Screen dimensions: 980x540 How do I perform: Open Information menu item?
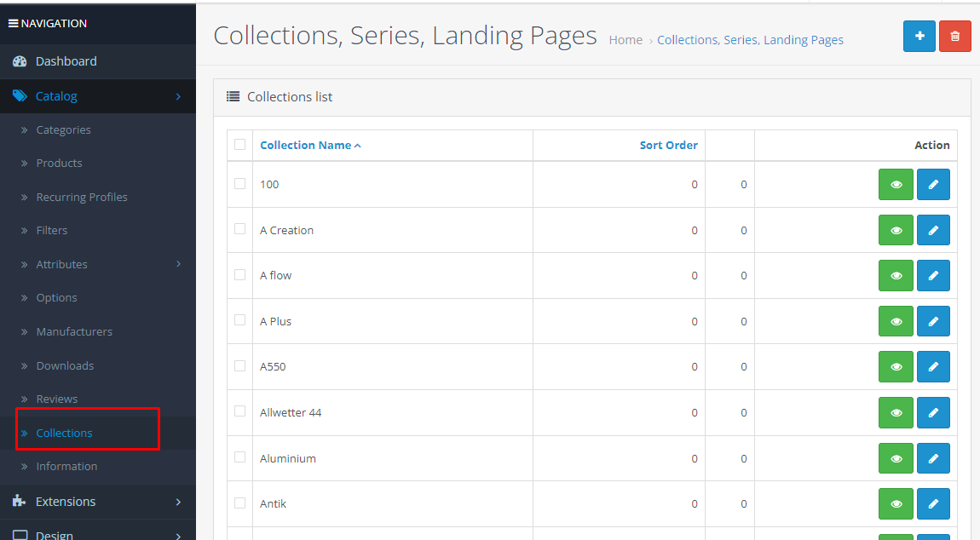[66, 466]
